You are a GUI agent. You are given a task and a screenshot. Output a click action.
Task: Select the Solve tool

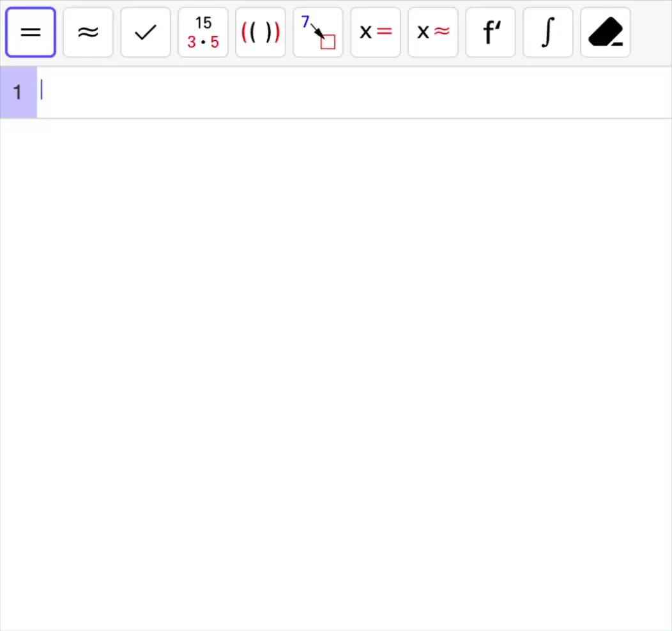[x=375, y=32]
